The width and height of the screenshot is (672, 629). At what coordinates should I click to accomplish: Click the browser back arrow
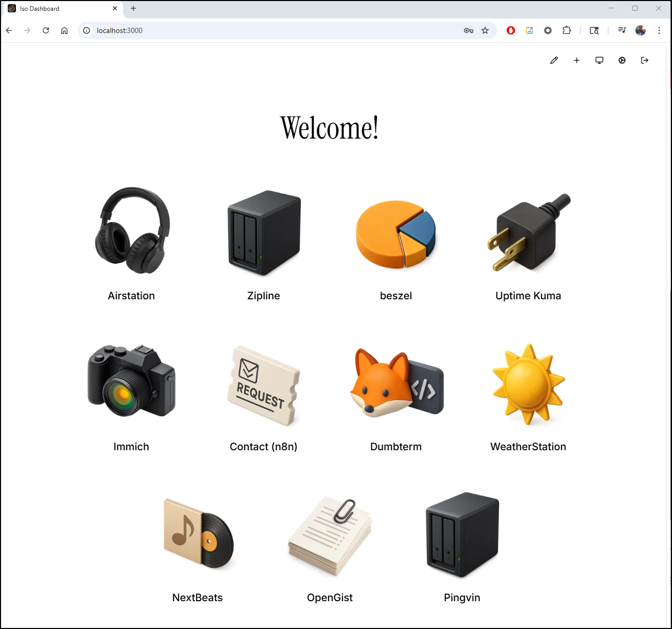[9, 30]
